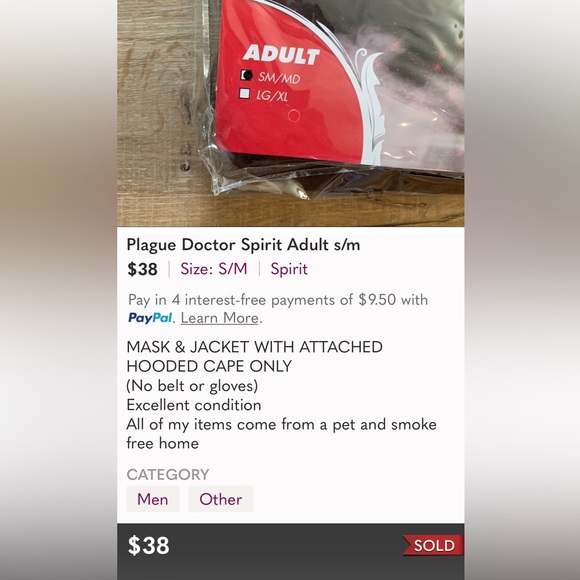The image size is (580, 580).
Task: Tap the ADULT label on the packaging
Action: tap(281, 55)
